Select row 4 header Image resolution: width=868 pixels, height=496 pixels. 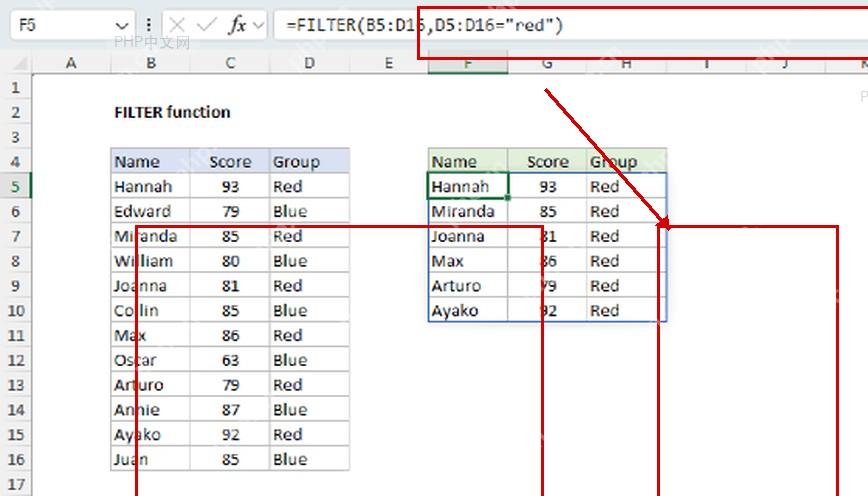(x=16, y=162)
